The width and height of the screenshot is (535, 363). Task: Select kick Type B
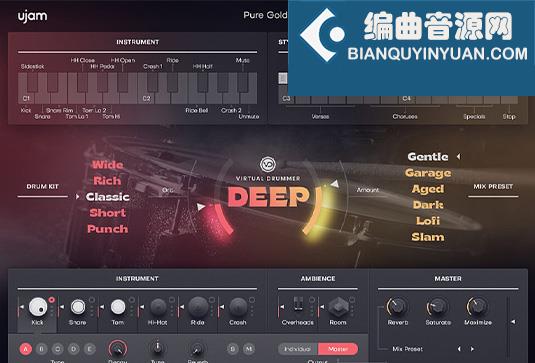(42, 349)
